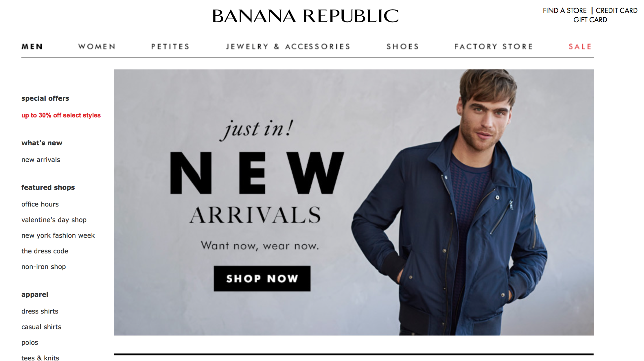The image size is (644, 361).
Task: Open dress shirts category
Action: 40,311
